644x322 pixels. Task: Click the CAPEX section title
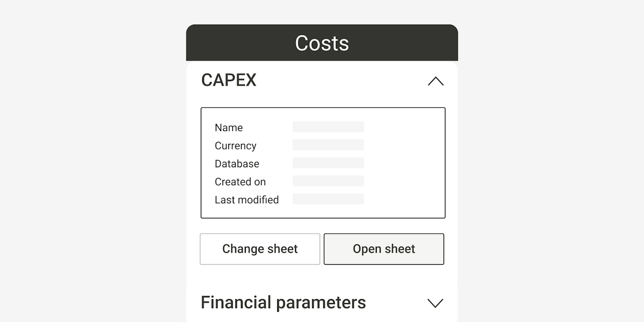coord(229,80)
